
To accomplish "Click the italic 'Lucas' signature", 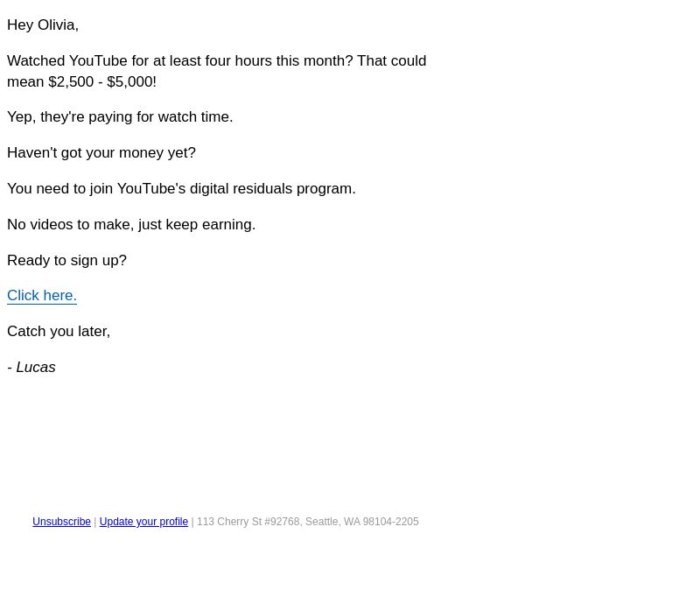I will coord(36,367).
